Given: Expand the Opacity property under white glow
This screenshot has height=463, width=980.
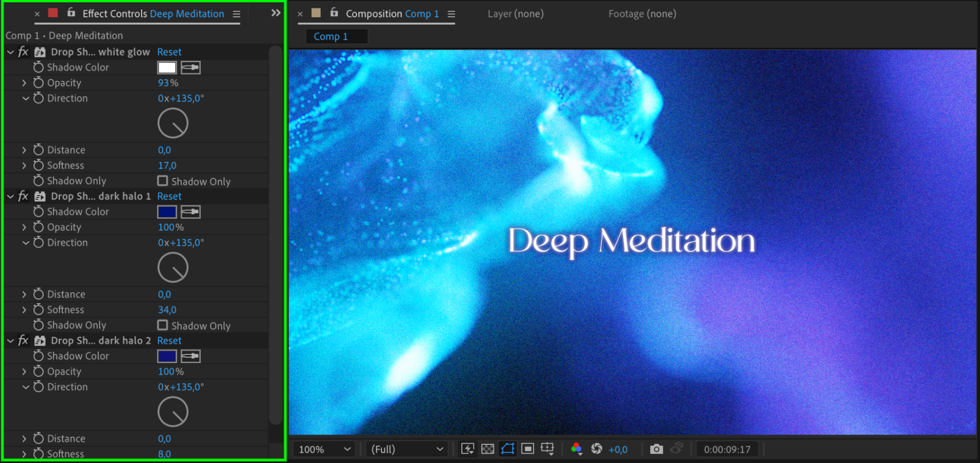Looking at the screenshot, I should (24, 83).
